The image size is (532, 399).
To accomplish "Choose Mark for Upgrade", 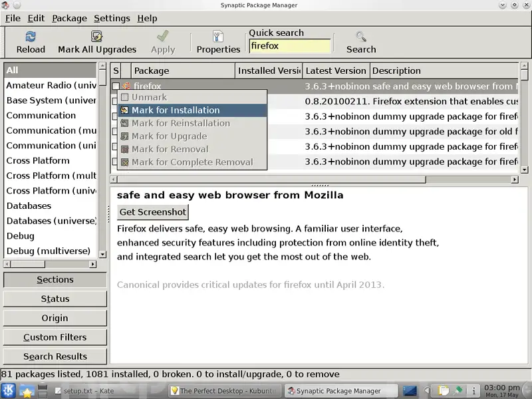I will pyautogui.click(x=192, y=136).
